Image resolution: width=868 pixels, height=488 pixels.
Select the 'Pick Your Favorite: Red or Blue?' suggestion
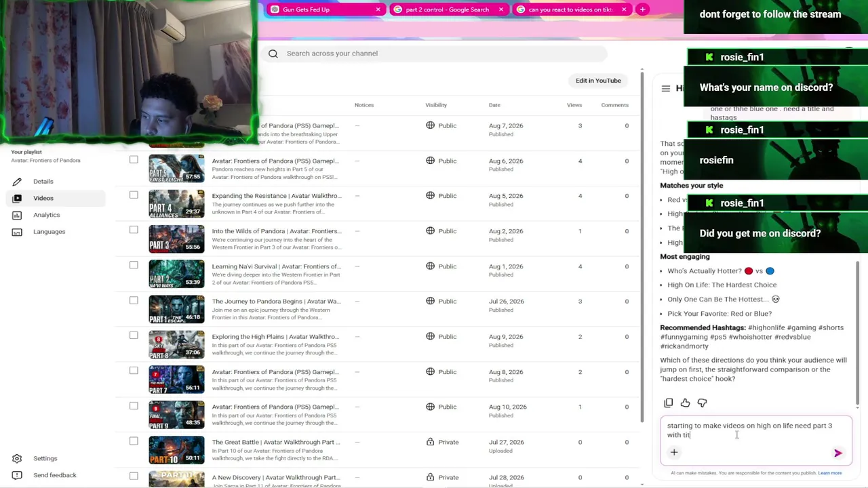pyautogui.click(x=719, y=314)
